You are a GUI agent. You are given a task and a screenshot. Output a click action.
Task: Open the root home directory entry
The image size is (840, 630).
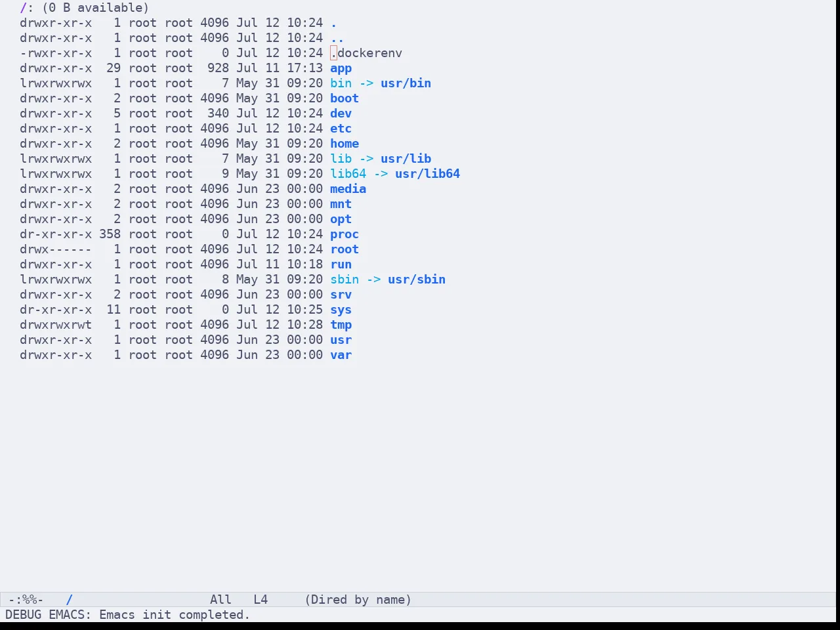tap(345, 249)
